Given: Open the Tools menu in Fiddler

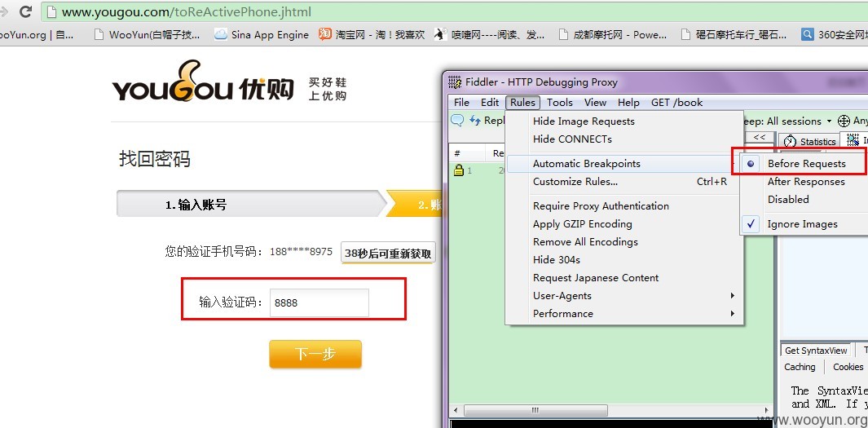Looking at the screenshot, I should (560, 103).
